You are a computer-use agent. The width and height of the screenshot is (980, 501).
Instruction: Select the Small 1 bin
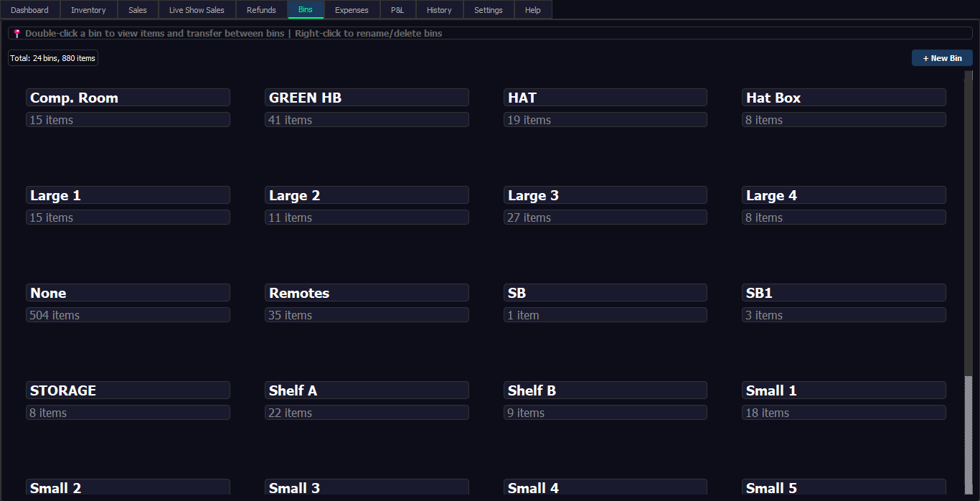(x=844, y=390)
